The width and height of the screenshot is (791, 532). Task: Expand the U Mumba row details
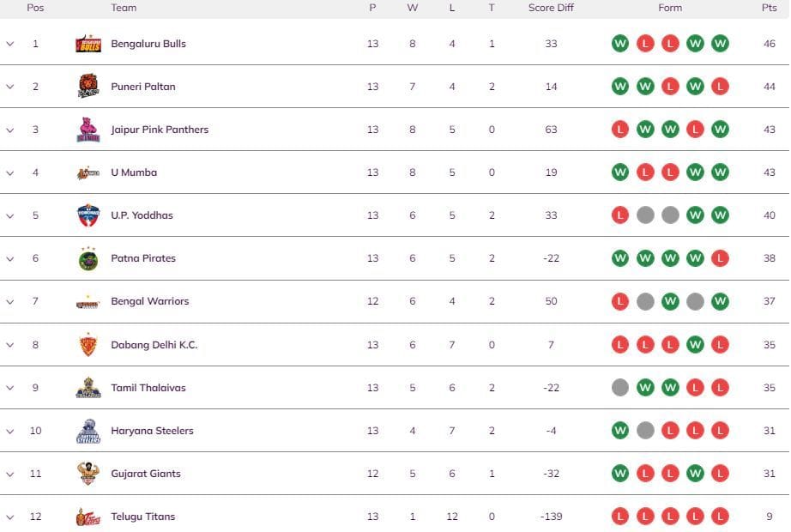pos(10,172)
